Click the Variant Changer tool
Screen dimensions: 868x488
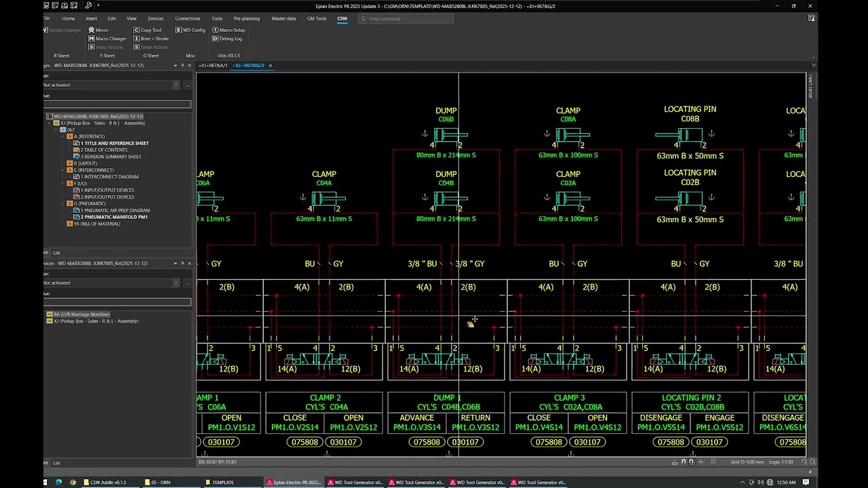62,30
